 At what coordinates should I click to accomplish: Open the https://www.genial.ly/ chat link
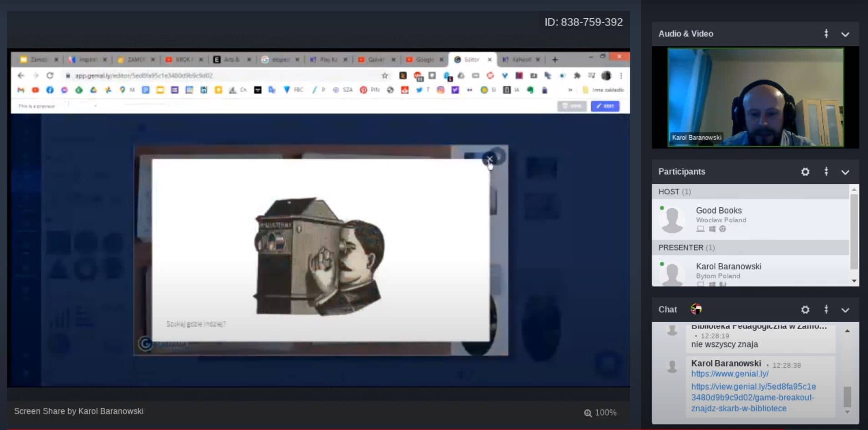[x=730, y=374]
